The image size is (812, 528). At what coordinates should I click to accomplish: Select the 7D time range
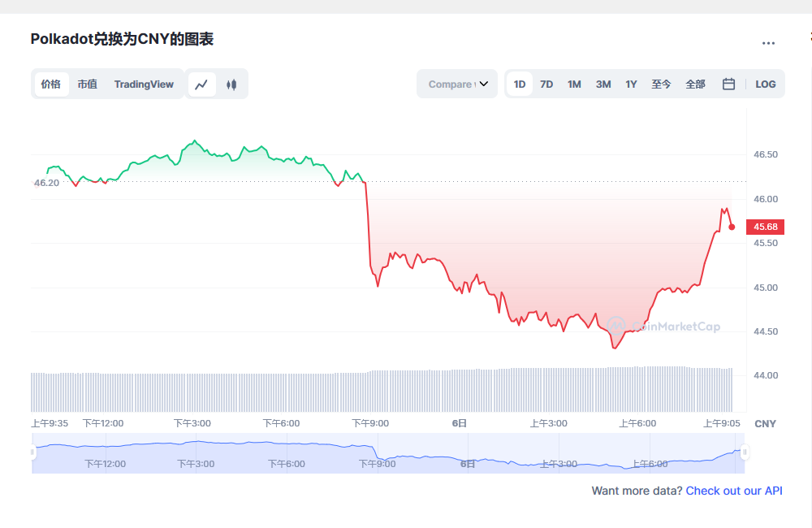point(546,84)
